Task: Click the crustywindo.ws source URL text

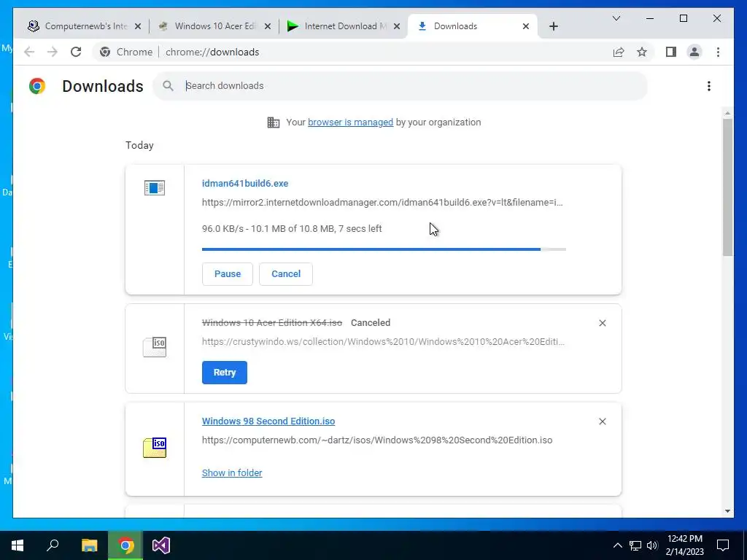Action: coord(383,341)
